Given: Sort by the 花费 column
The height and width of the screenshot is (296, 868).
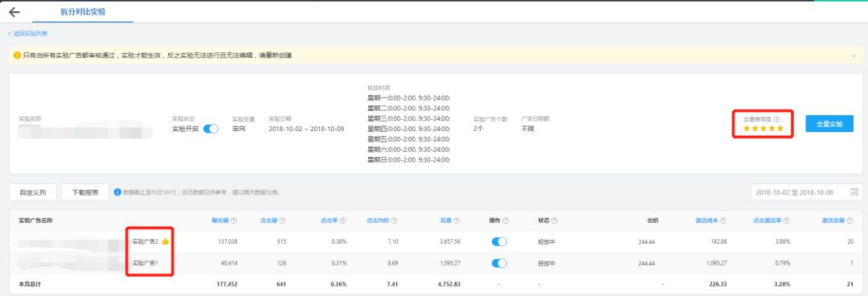Looking at the screenshot, I should pos(446,220).
